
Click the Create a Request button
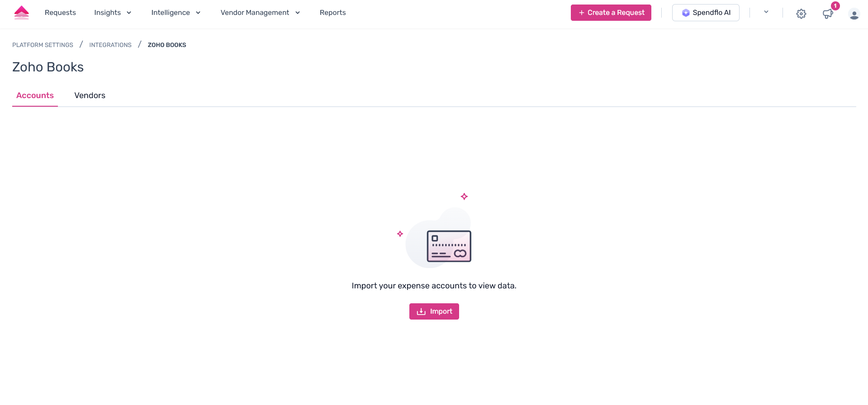611,13
